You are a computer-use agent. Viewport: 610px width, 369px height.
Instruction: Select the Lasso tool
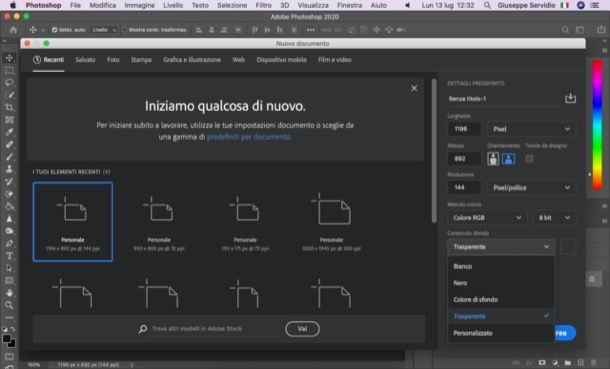click(x=9, y=82)
